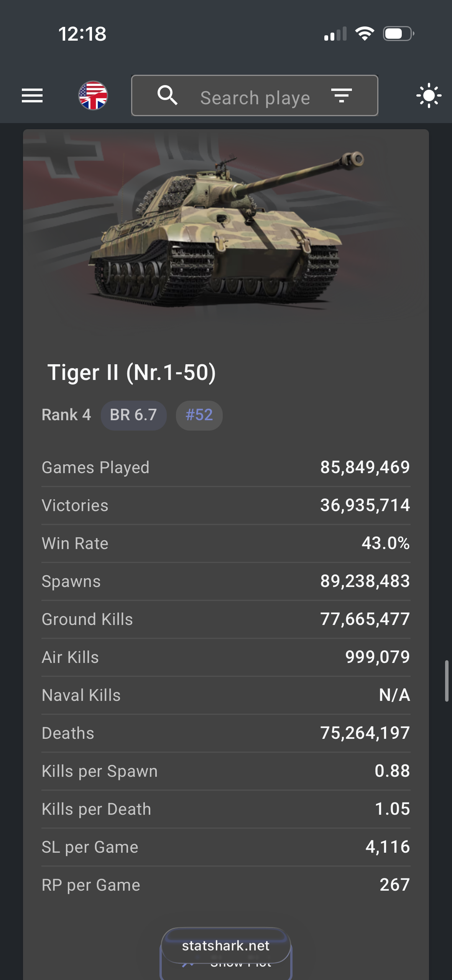Toggle light theme with sun icon
This screenshot has width=452, height=980.
pos(429,95)
